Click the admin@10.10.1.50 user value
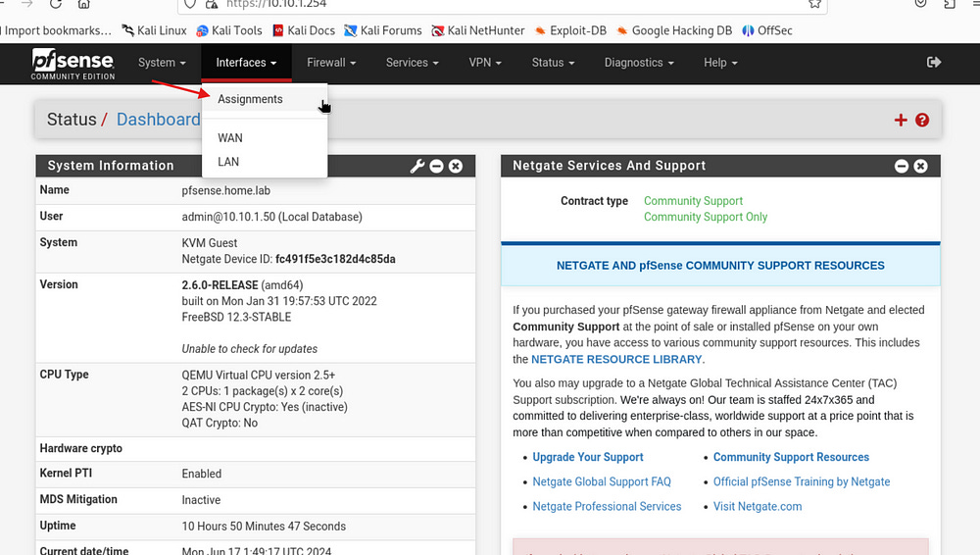The image size is (980, 555). [271, 217]
